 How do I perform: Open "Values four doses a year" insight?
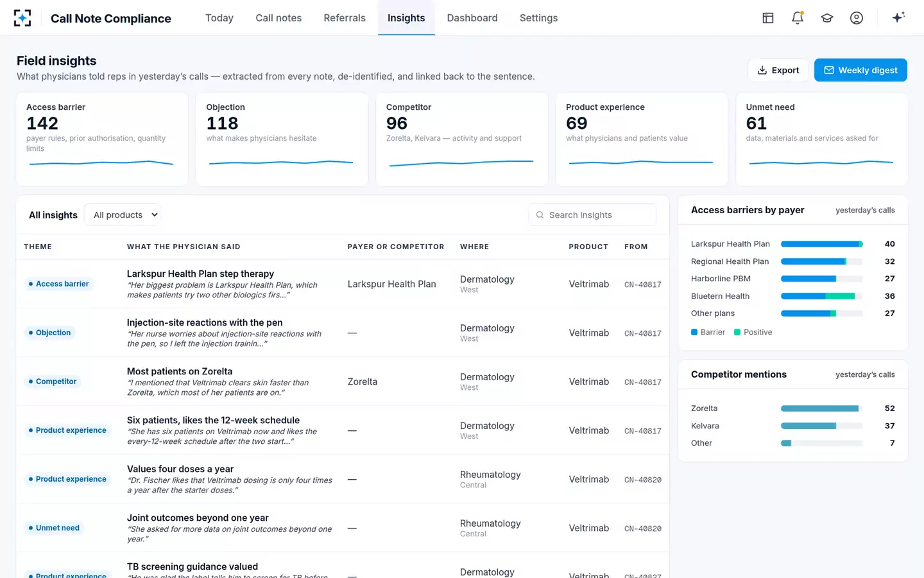point(180,469)
